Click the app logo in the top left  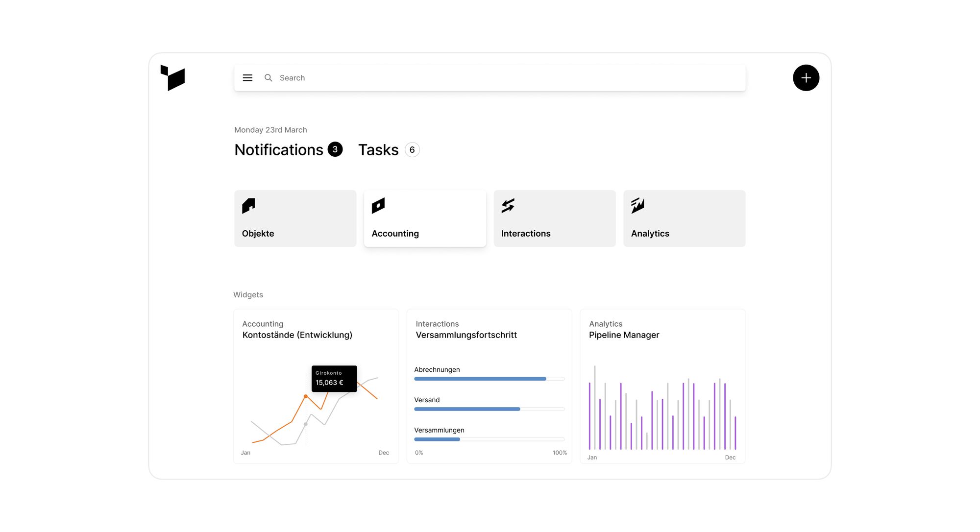[172, 77]
